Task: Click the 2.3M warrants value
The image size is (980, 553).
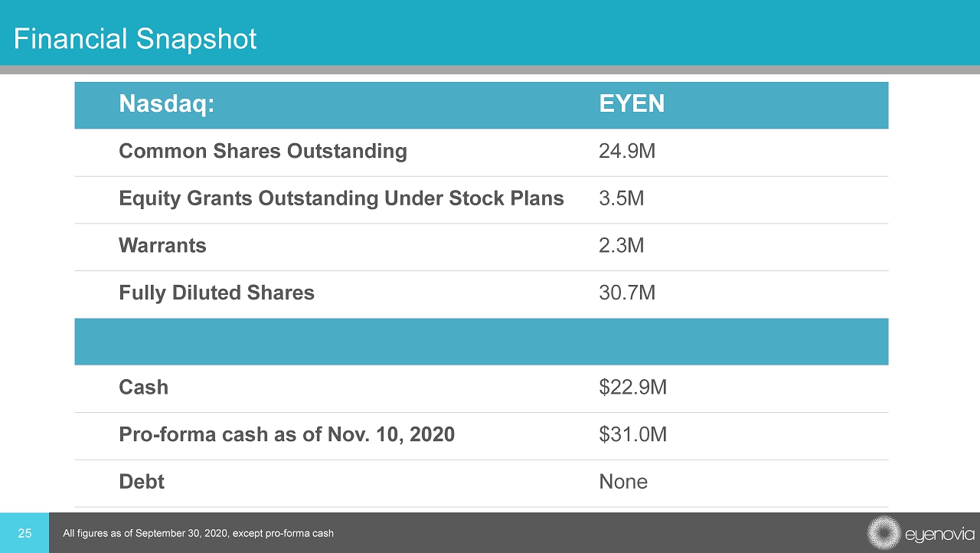Action: tap(621, 246)
